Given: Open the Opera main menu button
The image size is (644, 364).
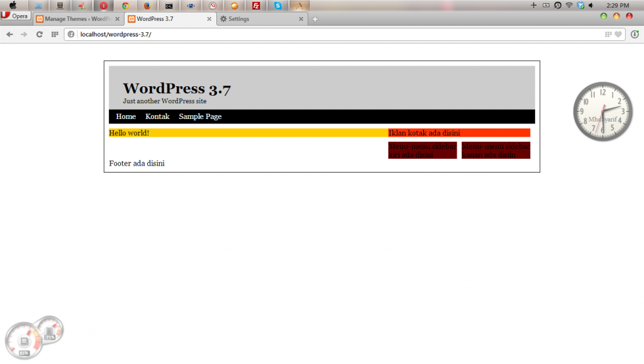Looking at the screenshot, I should pyautogui.click(x=16, y=16).
